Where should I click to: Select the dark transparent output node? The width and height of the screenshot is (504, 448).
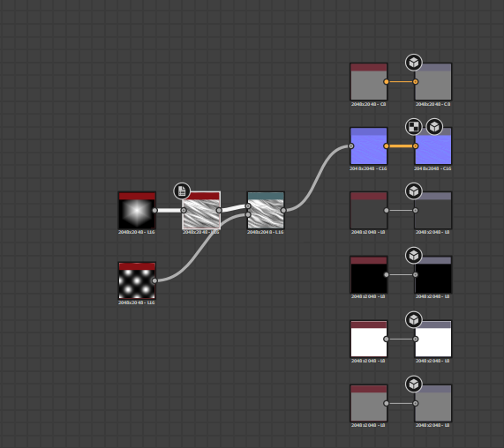tap(433, 211)
